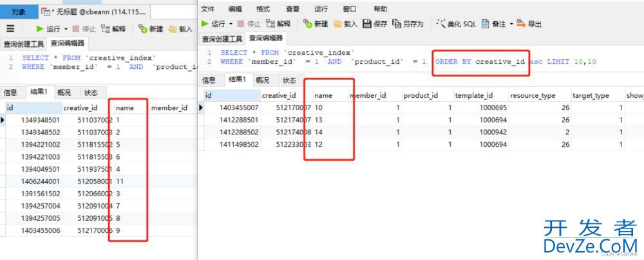Run query in the left window

(x=48, y=29)
